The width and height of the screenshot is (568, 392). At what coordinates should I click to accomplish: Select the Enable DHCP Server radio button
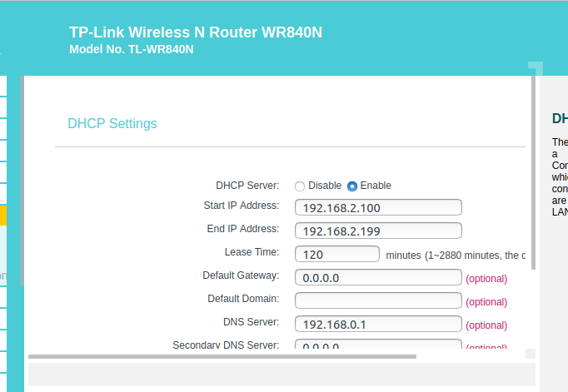(x=352, y=186)
